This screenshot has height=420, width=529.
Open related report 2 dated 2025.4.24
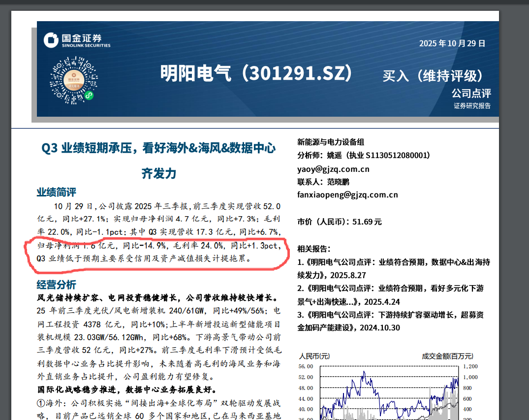pyautogui.click(x=391, y=295)
